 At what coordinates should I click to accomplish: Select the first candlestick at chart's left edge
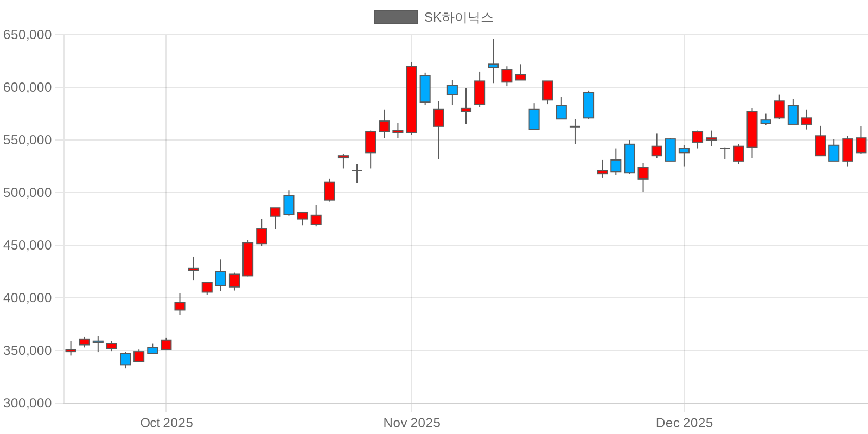[71, 350]
